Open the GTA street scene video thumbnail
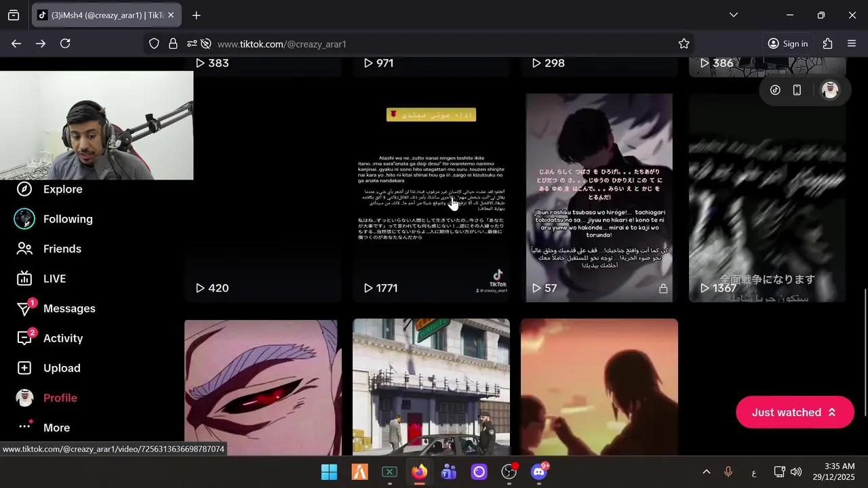Viewport: 868px width, 488px height. point(431,387)
